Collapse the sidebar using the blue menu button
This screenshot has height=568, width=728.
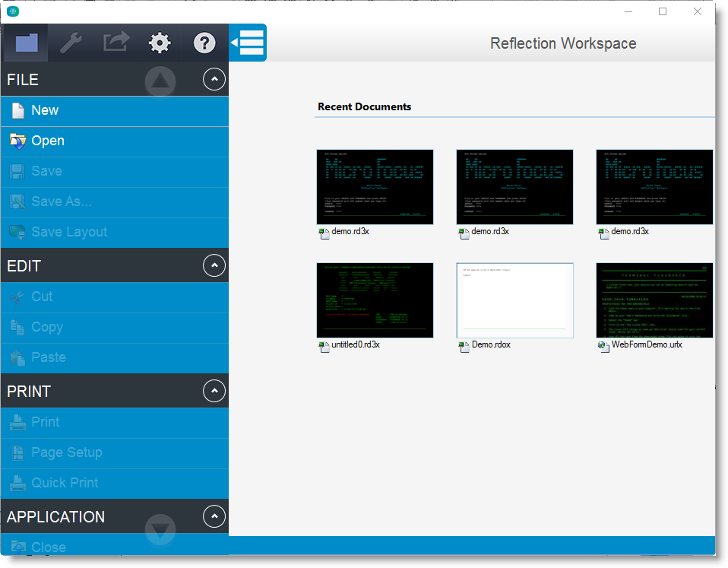249,43
